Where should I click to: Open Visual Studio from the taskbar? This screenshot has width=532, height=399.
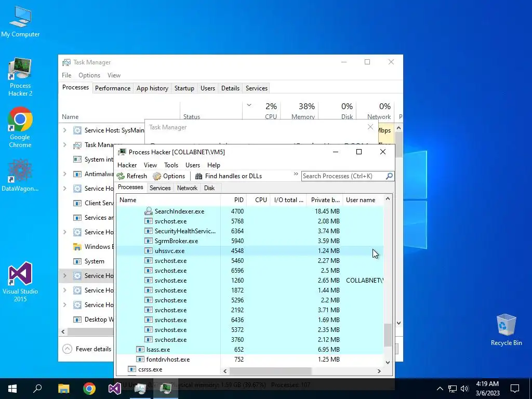115,389
